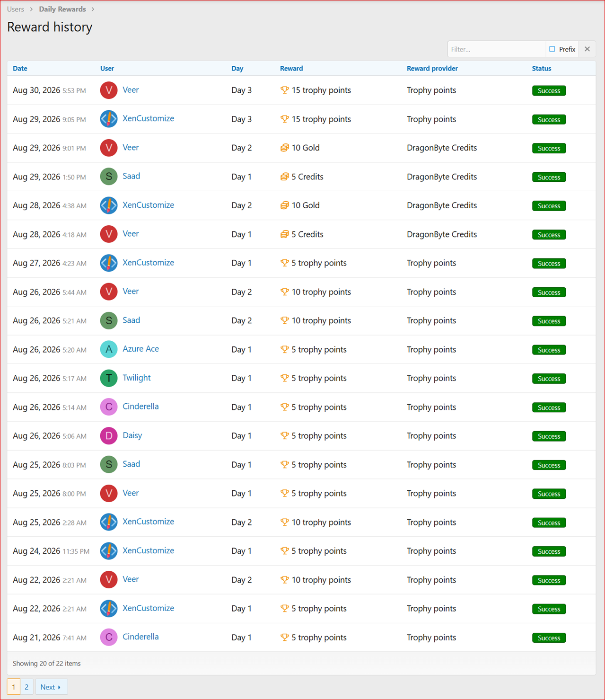Click the Reward history page heading
This screenshot has height=700, width=605.
[50, 27]
